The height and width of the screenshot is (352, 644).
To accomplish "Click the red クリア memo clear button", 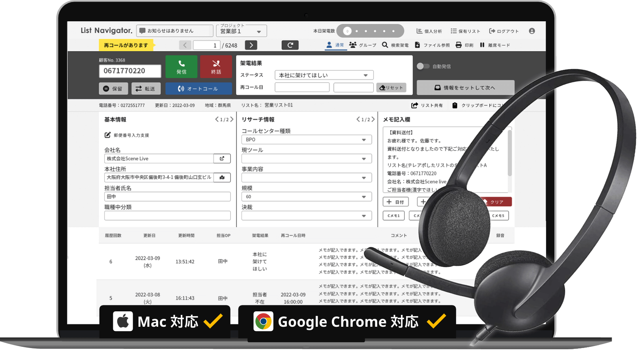I will 496,202.
